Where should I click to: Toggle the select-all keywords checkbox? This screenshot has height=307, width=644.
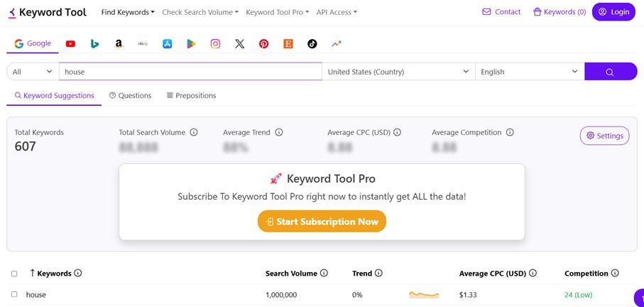14,274
